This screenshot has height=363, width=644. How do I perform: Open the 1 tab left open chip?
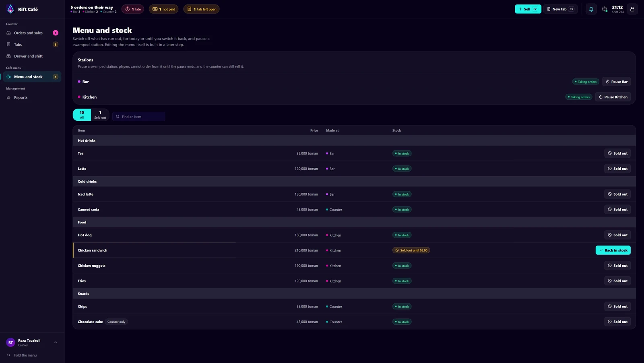[201, 9]
